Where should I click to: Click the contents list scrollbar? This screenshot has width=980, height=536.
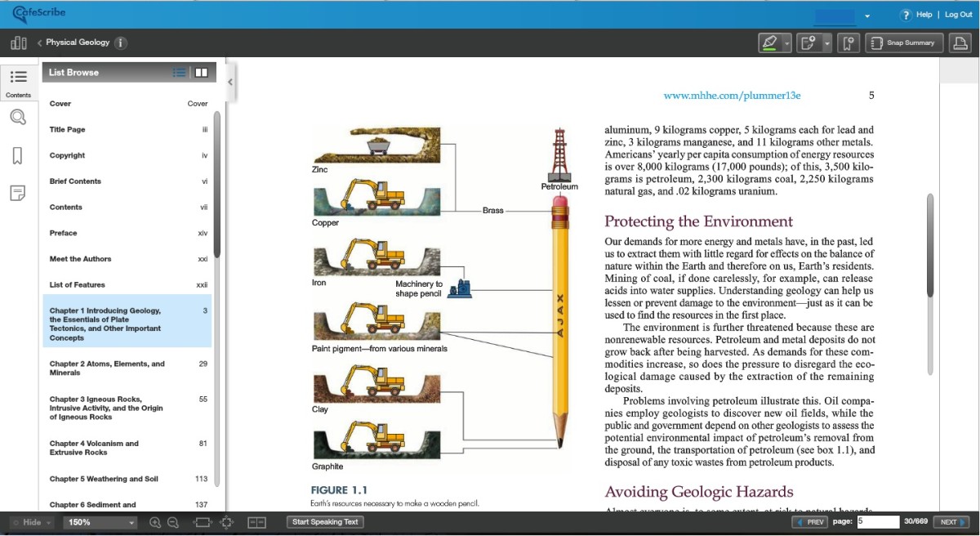(x=217, y=184)
